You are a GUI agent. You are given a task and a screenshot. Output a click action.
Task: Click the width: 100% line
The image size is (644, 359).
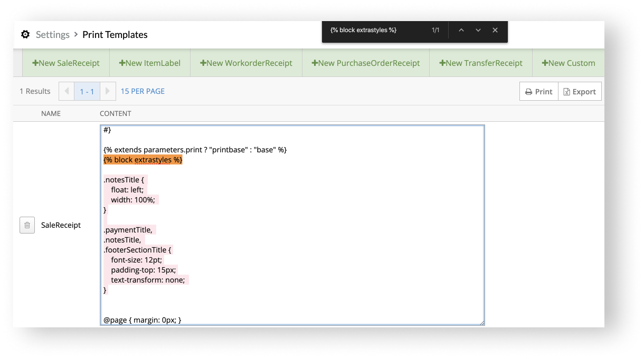click(133, 200)
